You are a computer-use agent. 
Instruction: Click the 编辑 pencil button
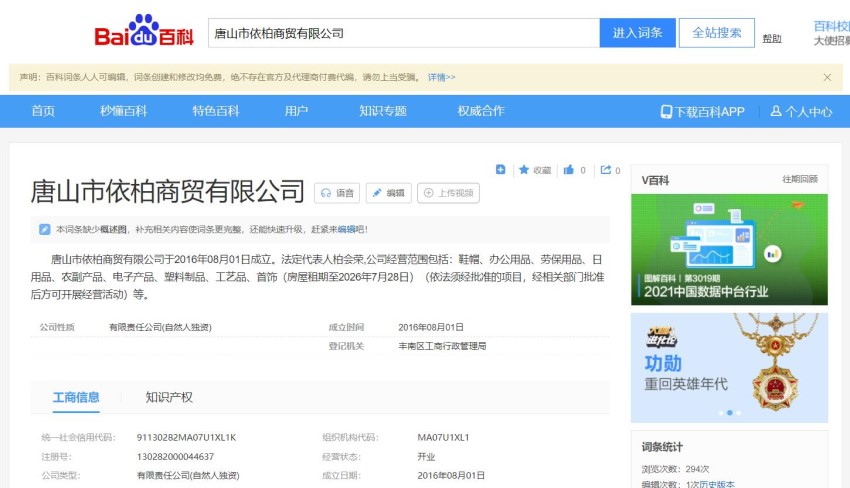[x=389, y=193]
